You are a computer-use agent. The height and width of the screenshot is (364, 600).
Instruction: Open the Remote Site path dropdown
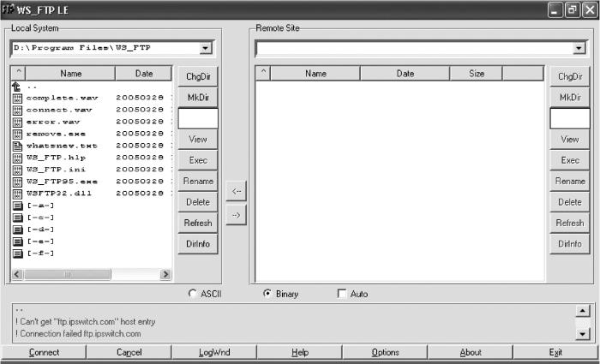click(x=579, y=48)
